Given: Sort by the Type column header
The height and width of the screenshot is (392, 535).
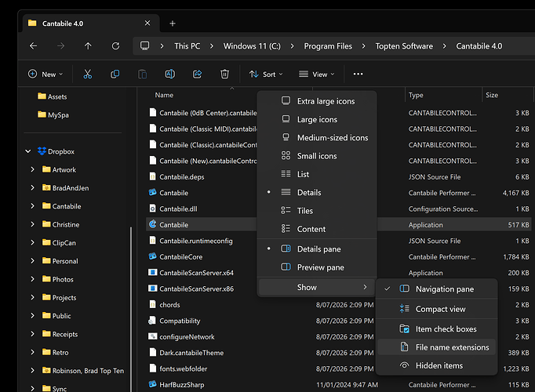Looking at the screenshot, I should click(x=416, y=95).
